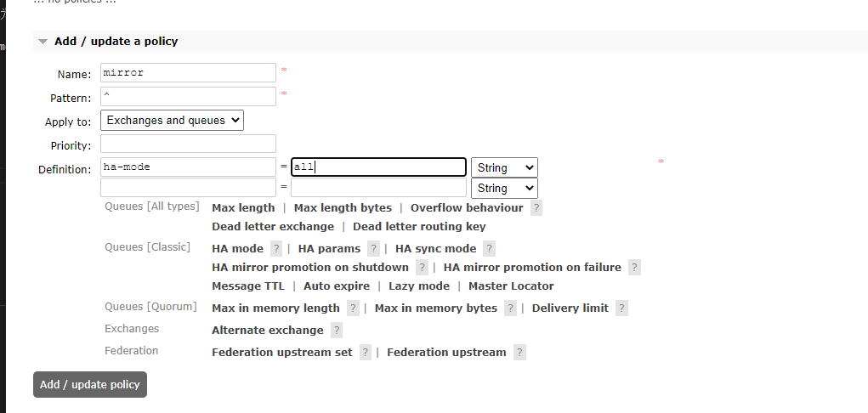Screen dimensions: 868x413
Task: Click help icon next to Overflow behaviour
Action: 536,208
